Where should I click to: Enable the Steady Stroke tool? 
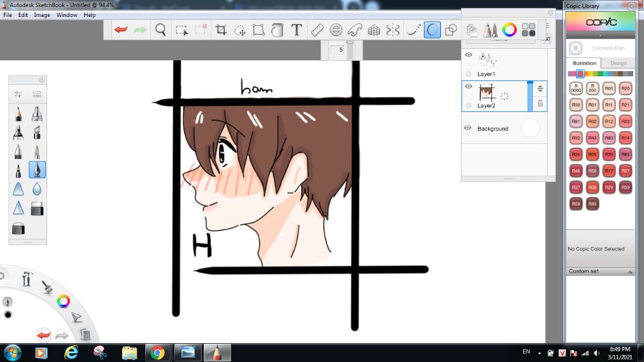click(x=413, y=30)
